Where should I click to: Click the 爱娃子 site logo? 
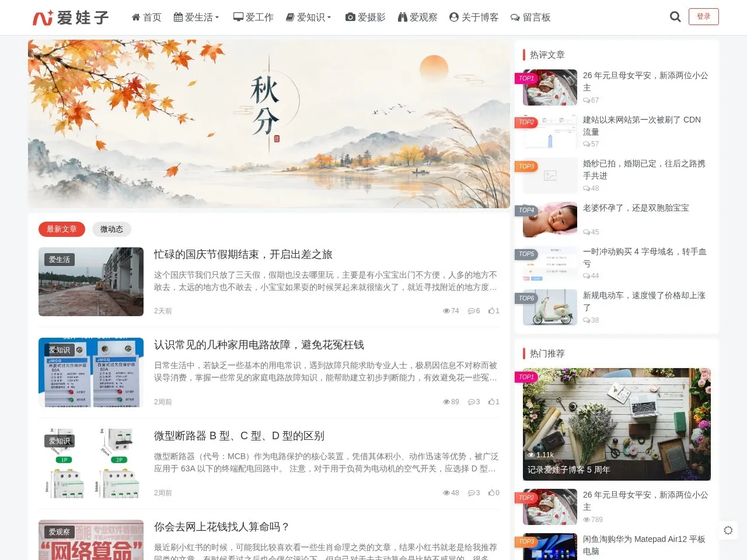click(71, 17)
